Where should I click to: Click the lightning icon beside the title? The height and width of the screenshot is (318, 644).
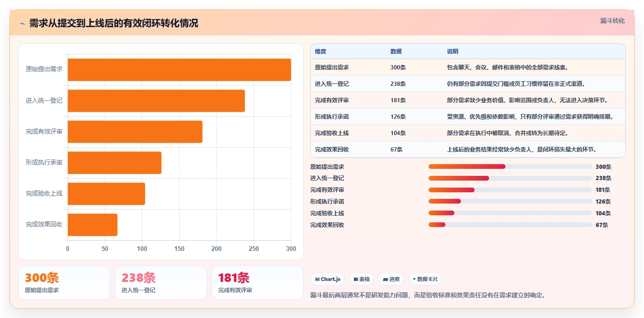(x=22, y=23)
